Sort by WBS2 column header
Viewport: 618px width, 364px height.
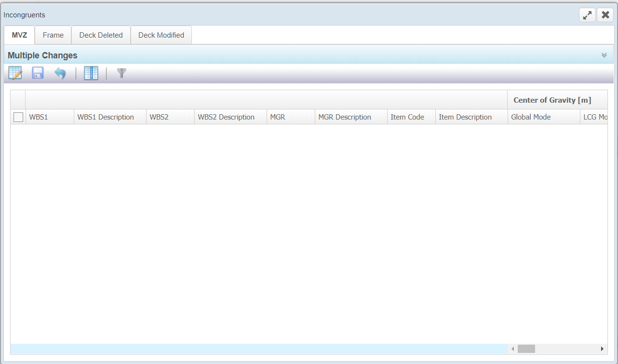tap(170, 117)
